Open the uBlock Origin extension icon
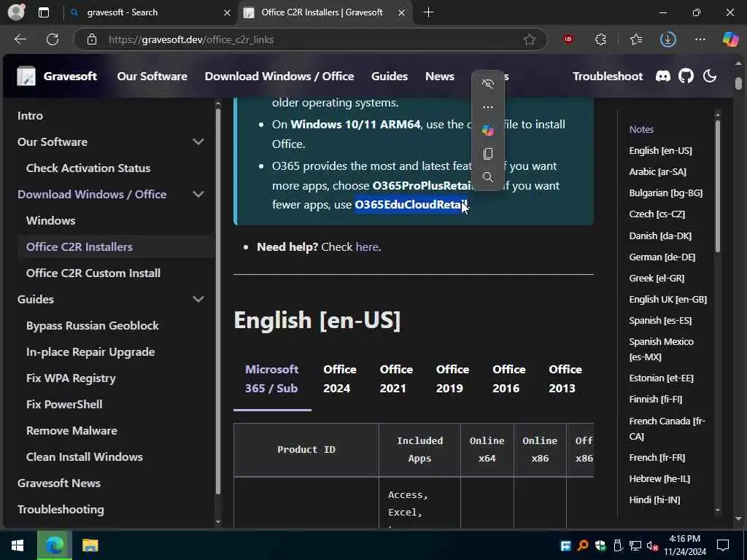This screenshot has width=747, height=560. 568,39
